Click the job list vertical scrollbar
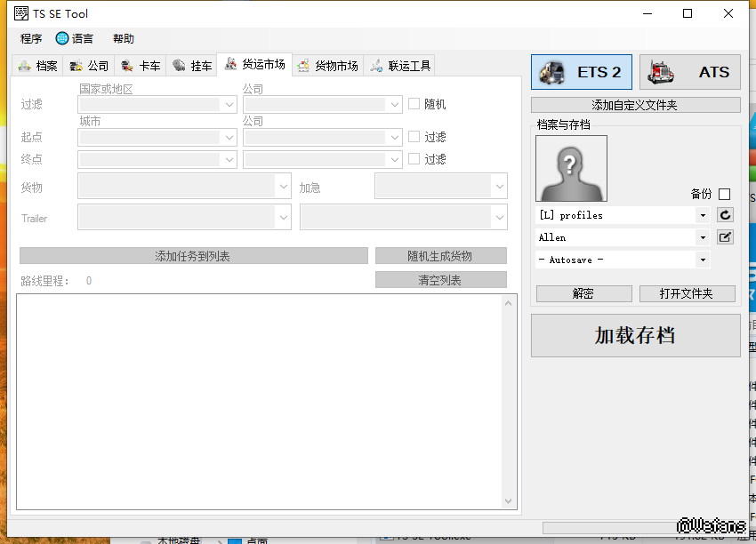 click(509, 402)
